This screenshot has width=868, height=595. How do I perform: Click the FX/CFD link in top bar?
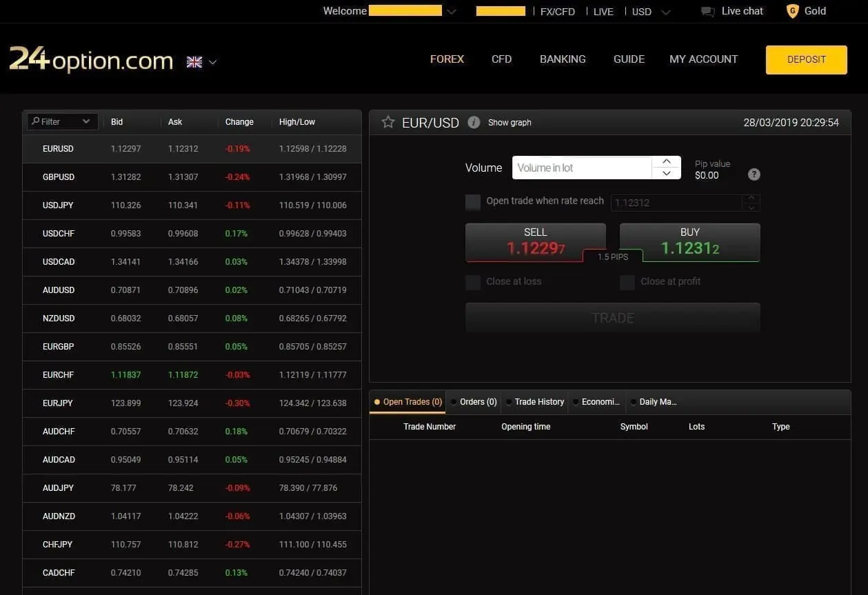click(x=558, y=12)
